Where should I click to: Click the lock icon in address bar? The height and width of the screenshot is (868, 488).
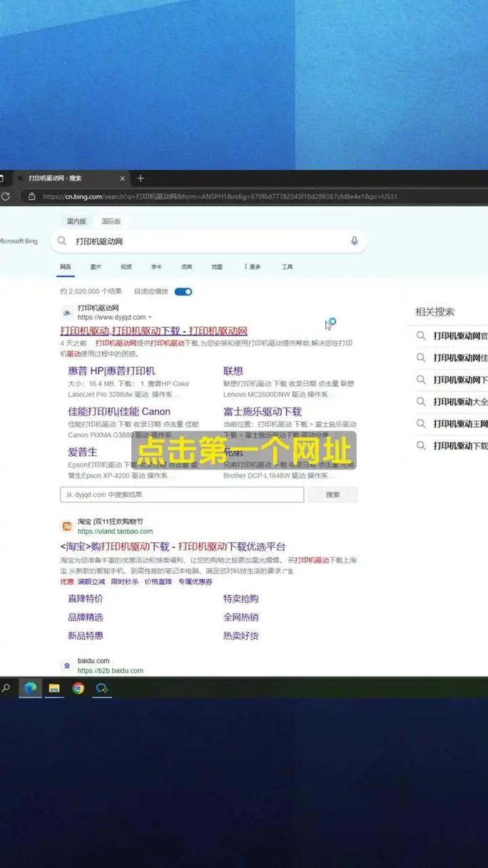31,196
